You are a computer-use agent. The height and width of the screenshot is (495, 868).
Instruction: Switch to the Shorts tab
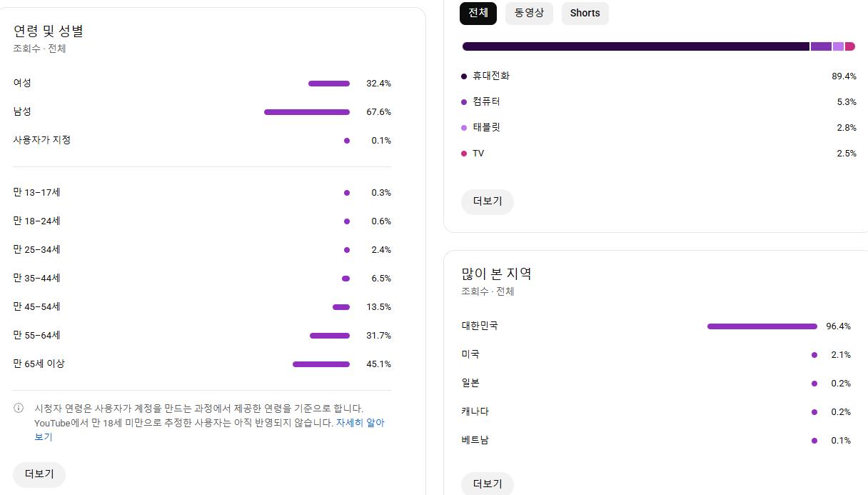pos(585,14)
